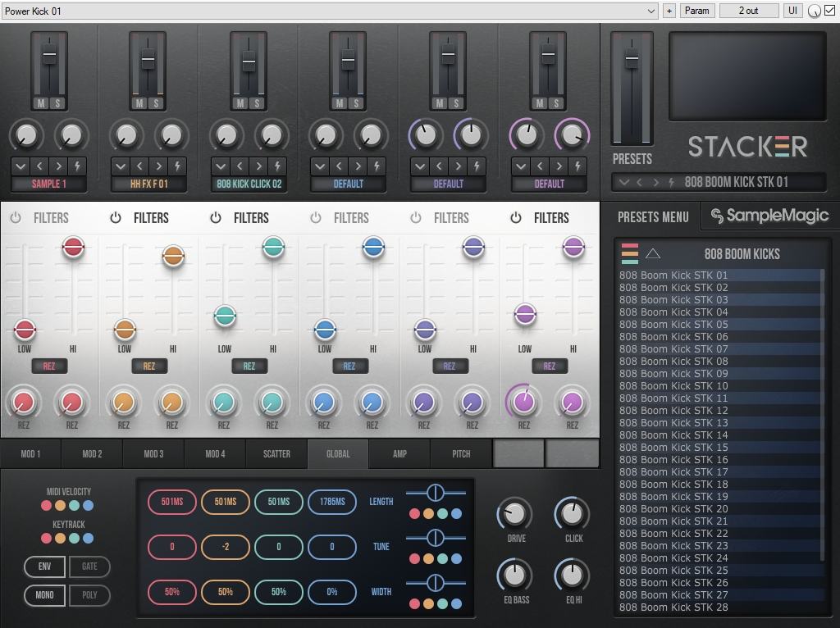Screen dimensions: 840x628
Task: Enable GATE mode
Action: [x=89, y=567]
